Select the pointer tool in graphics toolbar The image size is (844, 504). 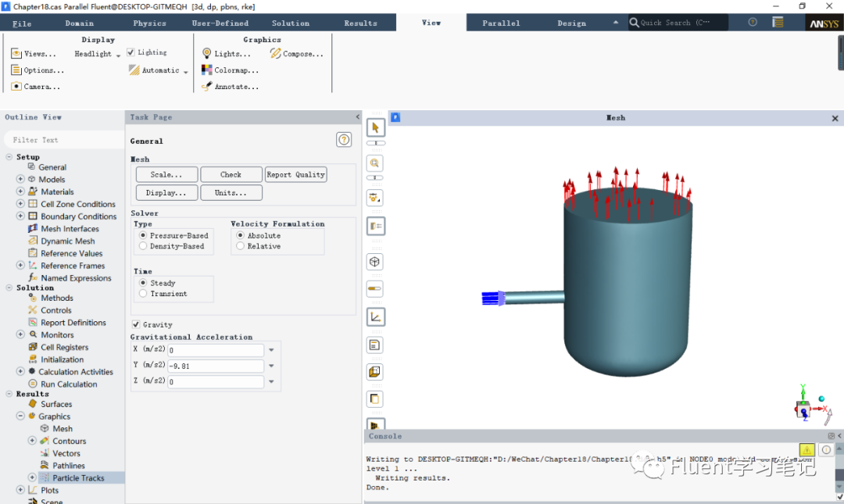tap(375, 128)
